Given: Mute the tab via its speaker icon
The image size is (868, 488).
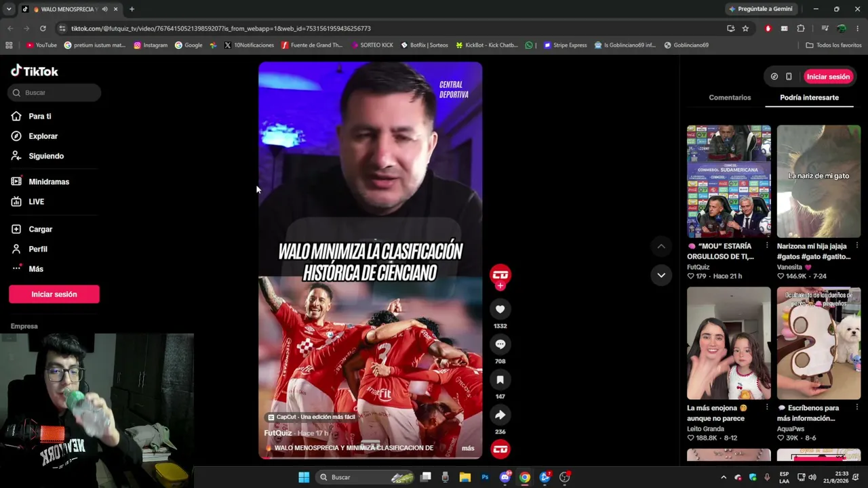Looking at the screenshot, I should tap(104, 9).
